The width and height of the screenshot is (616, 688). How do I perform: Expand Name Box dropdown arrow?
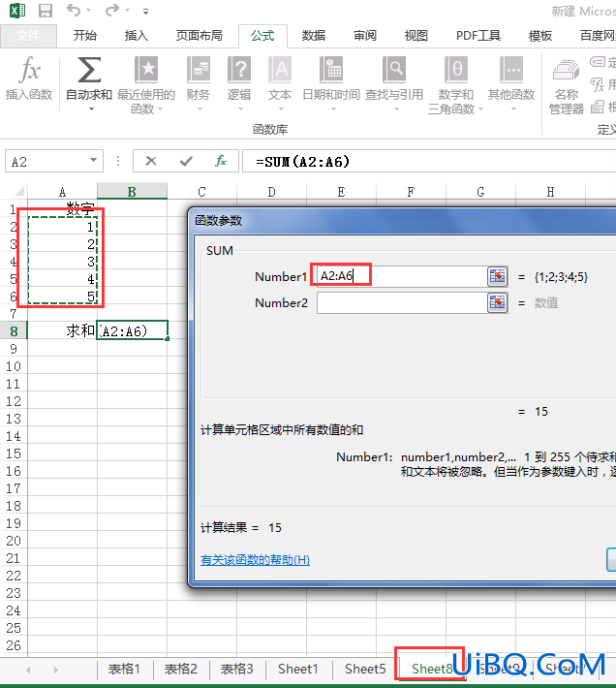pos(93,160)
